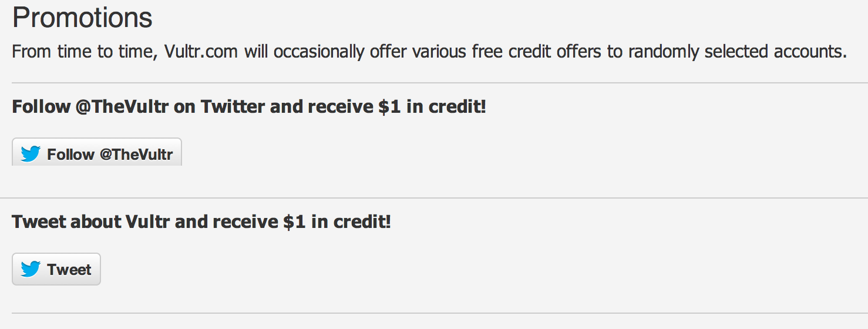Follow @TheVultr via the Twitter button

[x=97, y=152]
